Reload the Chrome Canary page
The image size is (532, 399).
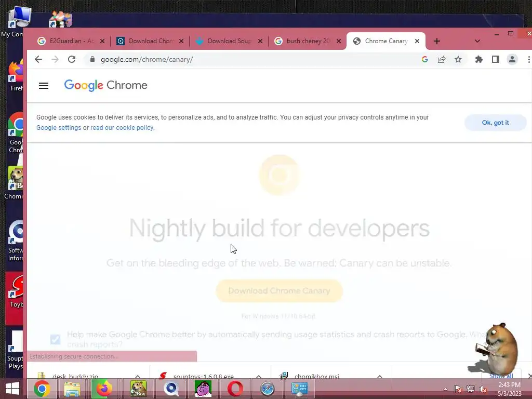72,59
